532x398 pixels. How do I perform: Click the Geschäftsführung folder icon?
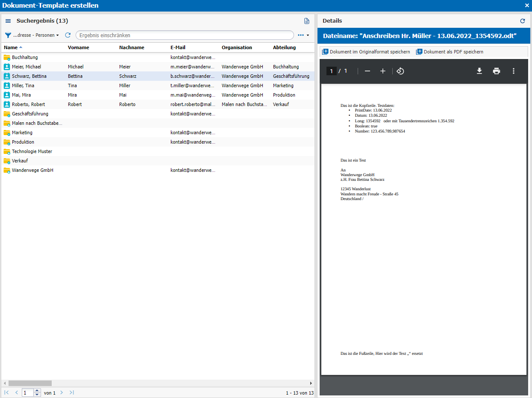tap(7, 114)
